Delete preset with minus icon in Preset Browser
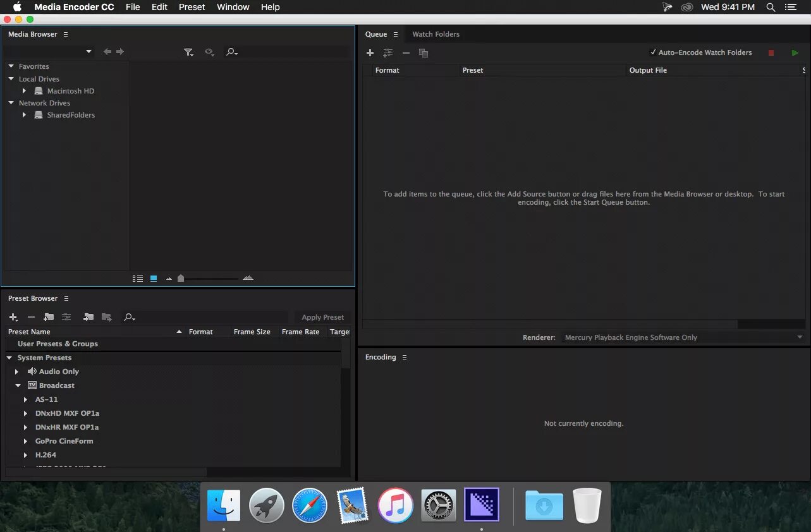The width and height of the screenshot is (811, 532). tap(31, 317)
